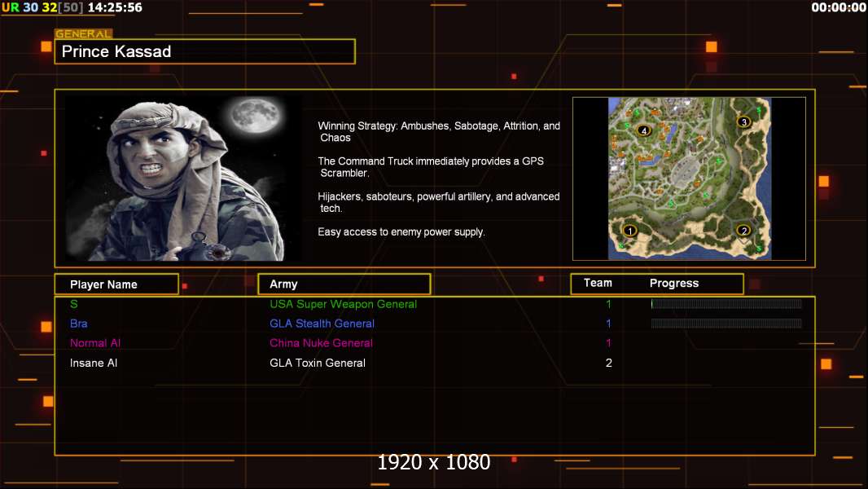The height and width of the screenshot is (489, 868).
Task: Click the Army column header
Action: [x=344, y=284]
